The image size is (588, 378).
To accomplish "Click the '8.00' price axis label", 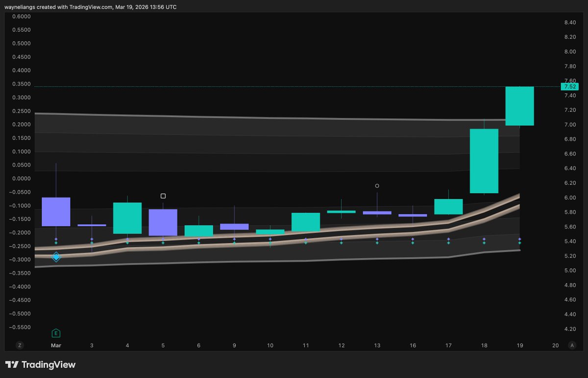I will coord(570,51).
